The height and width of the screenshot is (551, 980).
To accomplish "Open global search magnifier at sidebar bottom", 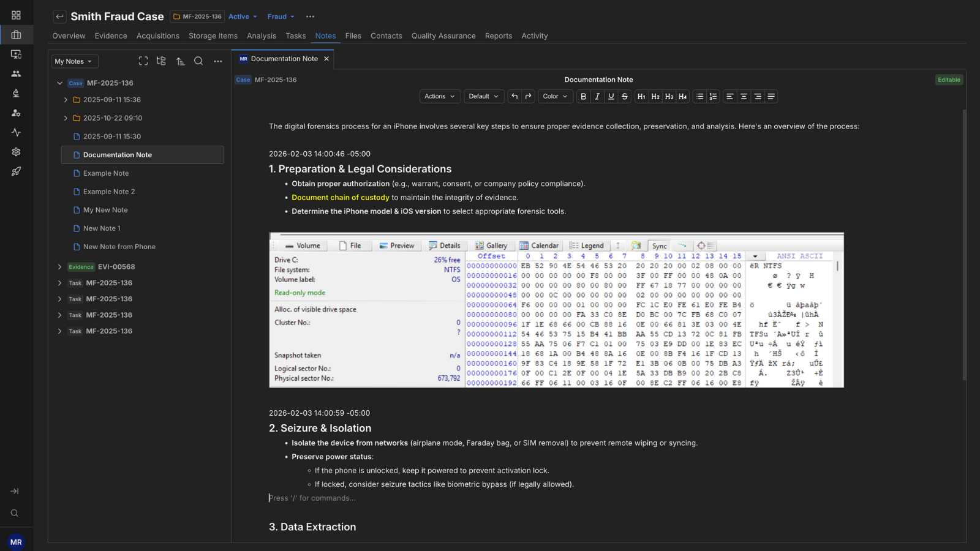I will pos(15,513).
